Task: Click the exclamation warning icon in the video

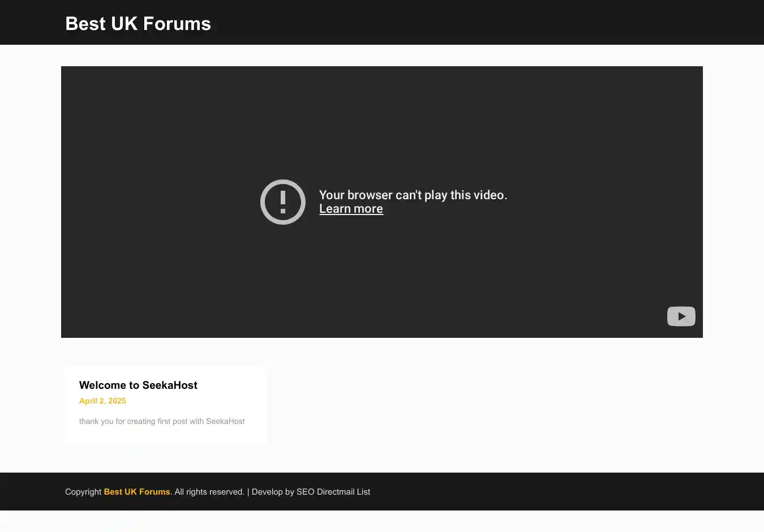Action: click(282, 202)
